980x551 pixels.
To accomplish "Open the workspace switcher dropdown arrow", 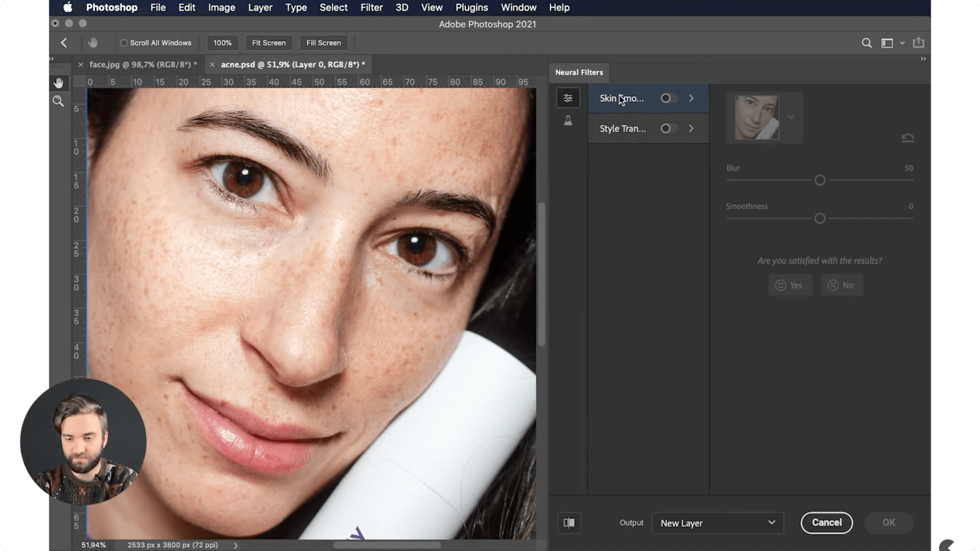I will coord(902,43).
